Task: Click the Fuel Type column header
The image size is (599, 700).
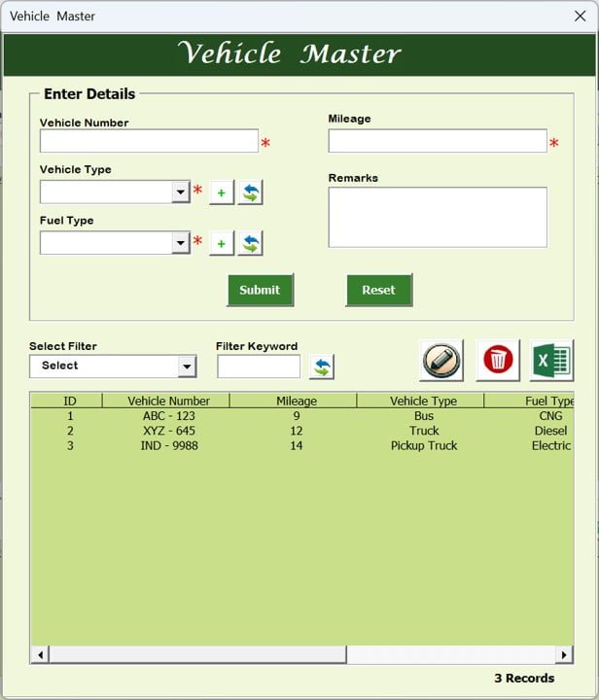Action: (x=529, y=401)
